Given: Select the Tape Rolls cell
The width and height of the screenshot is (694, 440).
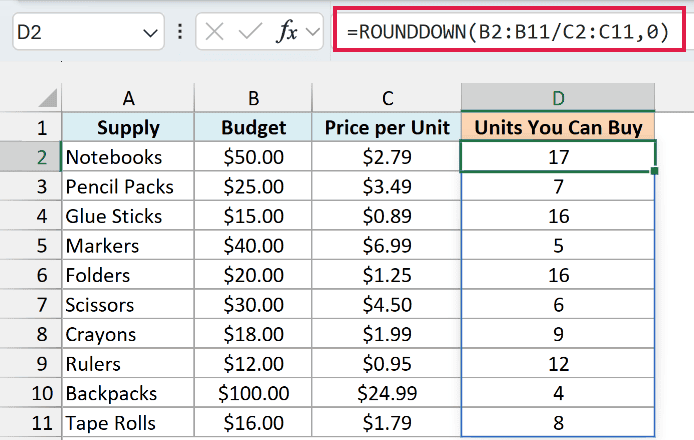Looking at the screenshot, I should click(x=128, y=423).
